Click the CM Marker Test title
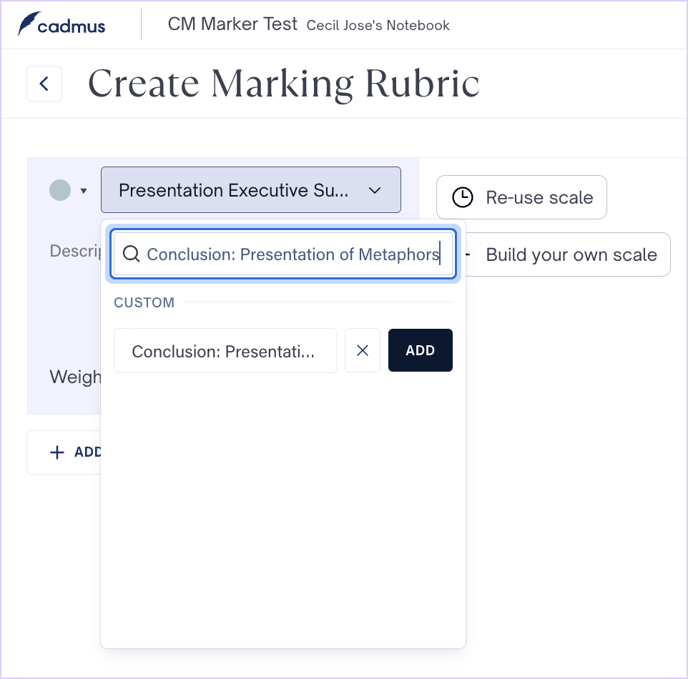The image size is (688, 679). (232, 24)
